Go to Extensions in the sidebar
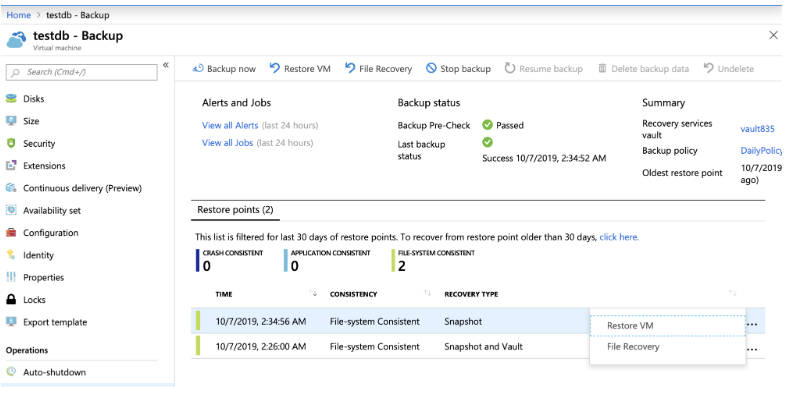Screen dimensions: 787x402 click(44, 166)
